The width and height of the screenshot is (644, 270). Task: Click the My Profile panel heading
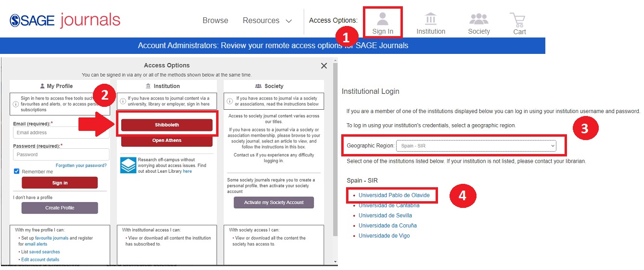point(56,86)
